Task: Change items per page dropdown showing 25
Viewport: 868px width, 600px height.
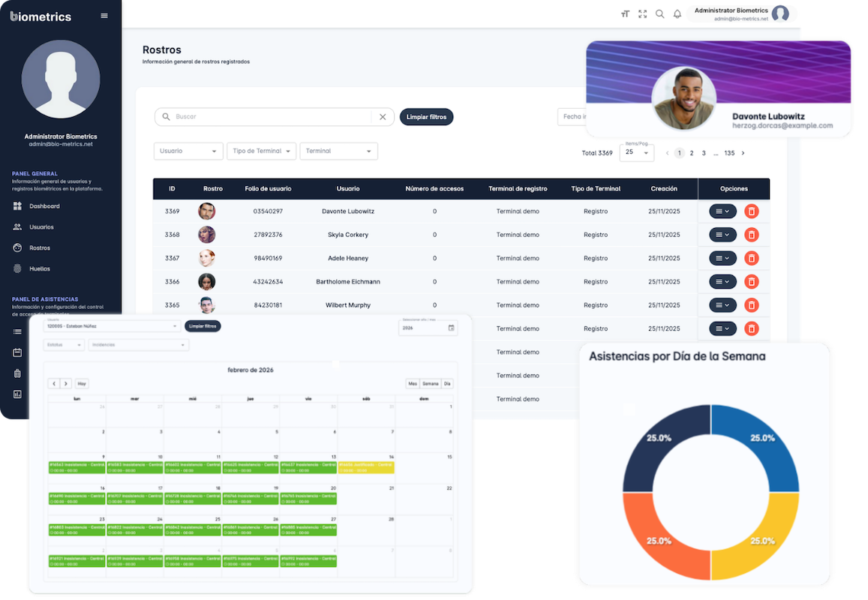Action: (636, 152)
